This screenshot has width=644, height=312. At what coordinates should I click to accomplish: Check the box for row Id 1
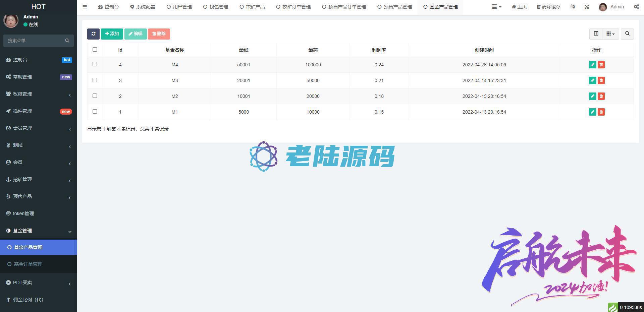tap(95, 112)
